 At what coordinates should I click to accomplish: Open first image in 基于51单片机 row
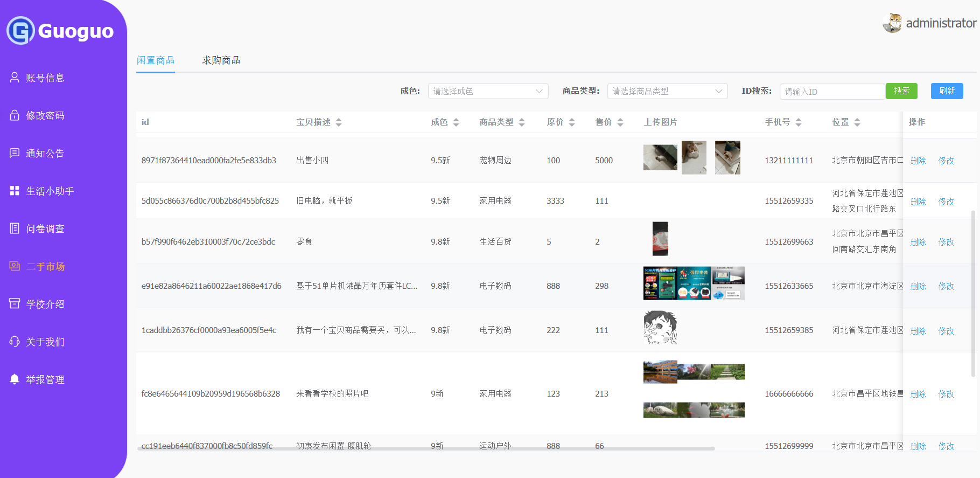pyautogui.click(x=660, y=283)
